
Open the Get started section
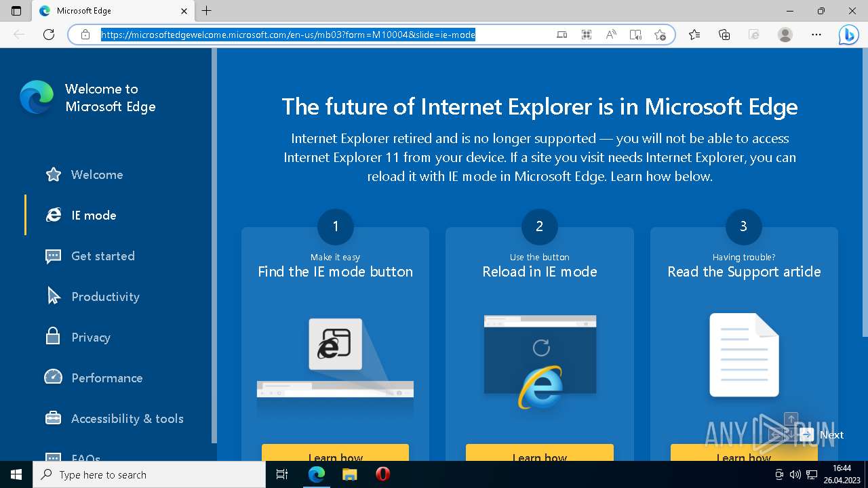click(103, 256)
